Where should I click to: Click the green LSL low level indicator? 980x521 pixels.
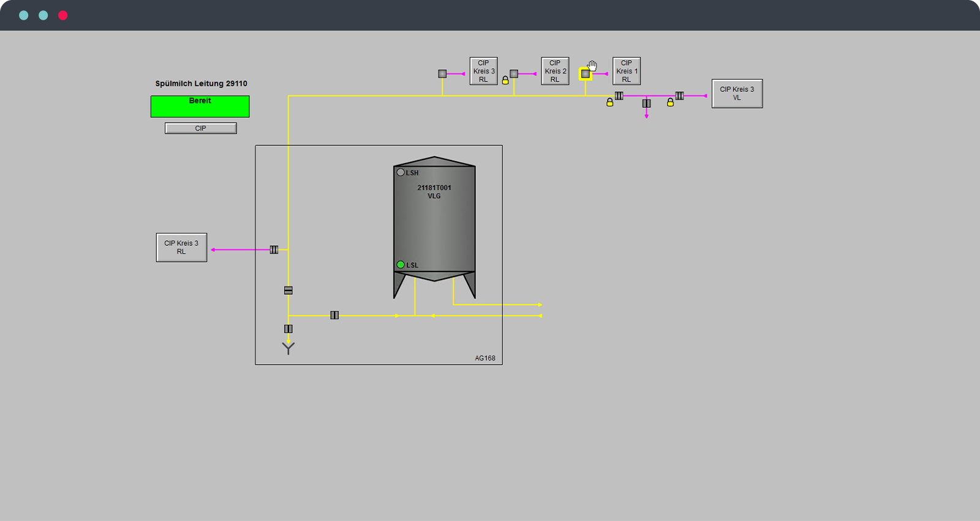(x=401, y=265)
